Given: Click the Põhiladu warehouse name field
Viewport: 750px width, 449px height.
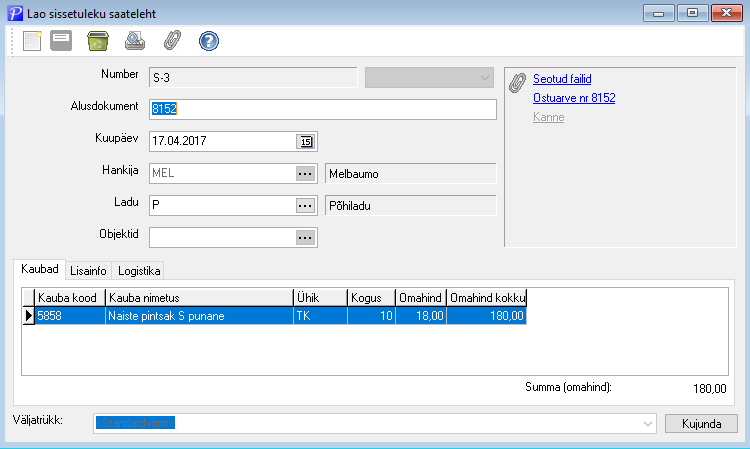Looking at the screenshot, I should 411,206.
